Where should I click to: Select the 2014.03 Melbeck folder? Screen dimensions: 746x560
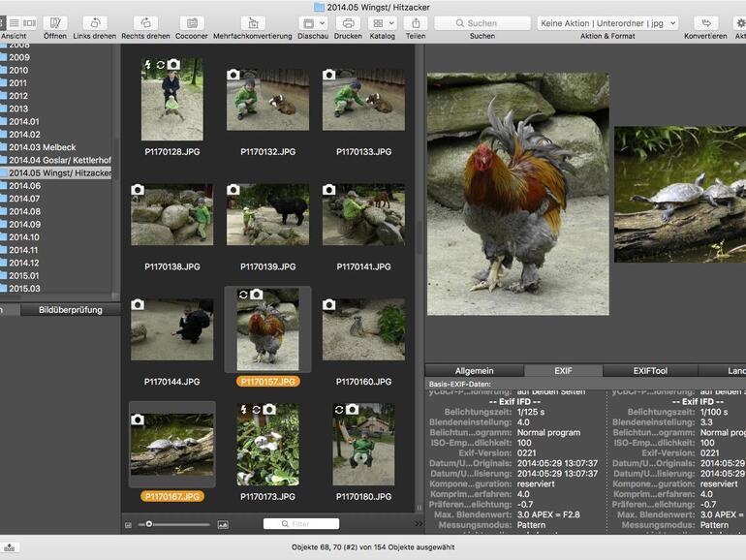coord(43,147)
